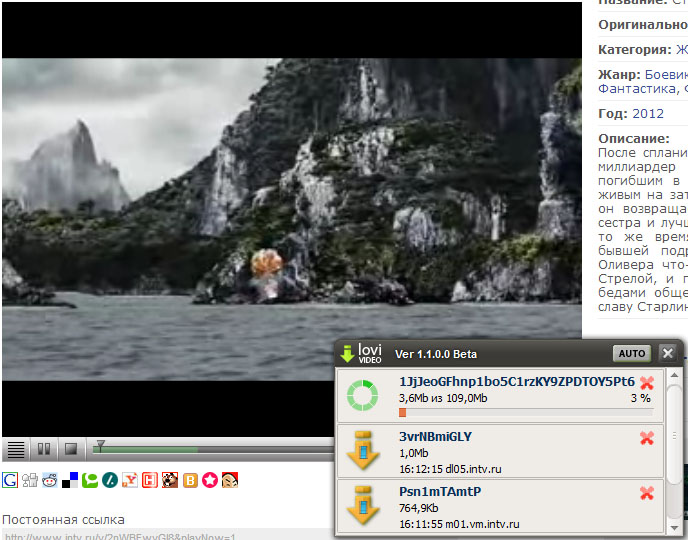Click the "764,9Kb" size text
Screen dimensions: 688x540
419,508
